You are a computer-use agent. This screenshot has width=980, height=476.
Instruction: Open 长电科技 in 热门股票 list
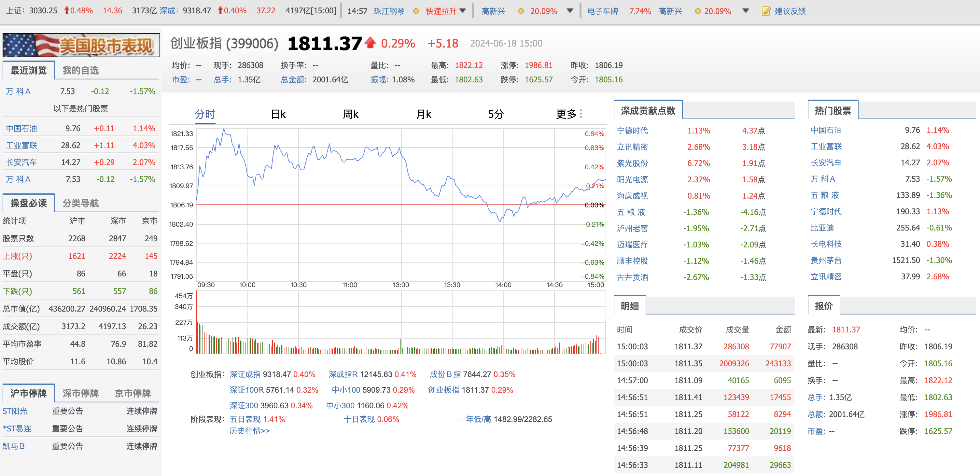pyautogui.click(x=826, y=244)
